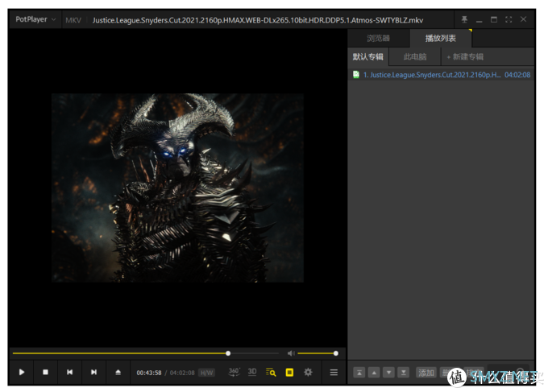Open a file with the eject button
This screenshot has width=548, height=392.
pyautogui.click(x=118, y=372)
